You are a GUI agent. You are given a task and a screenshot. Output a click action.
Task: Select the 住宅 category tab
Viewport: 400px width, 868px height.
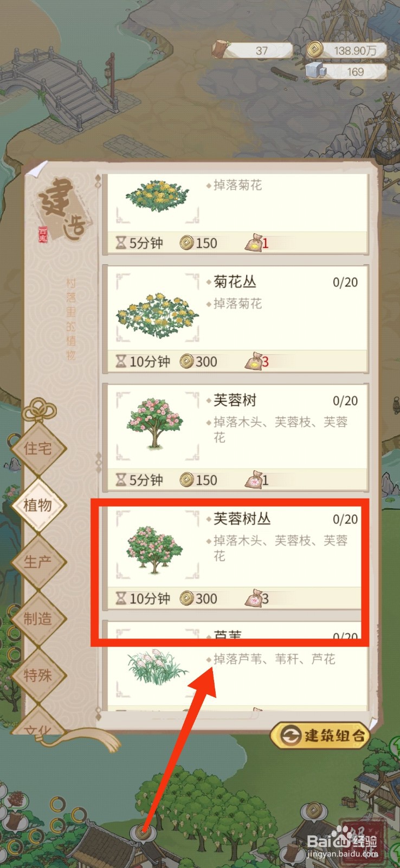coord(38,448)
